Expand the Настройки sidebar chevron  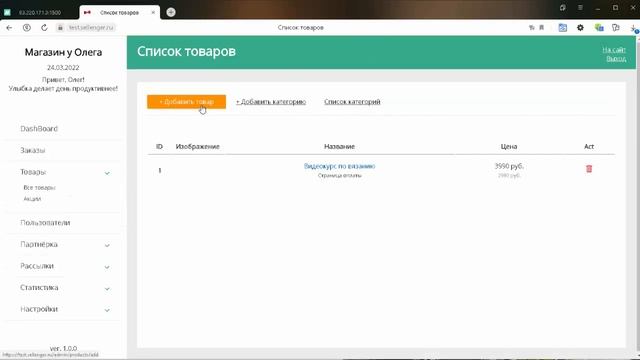[x=107, y=310]
